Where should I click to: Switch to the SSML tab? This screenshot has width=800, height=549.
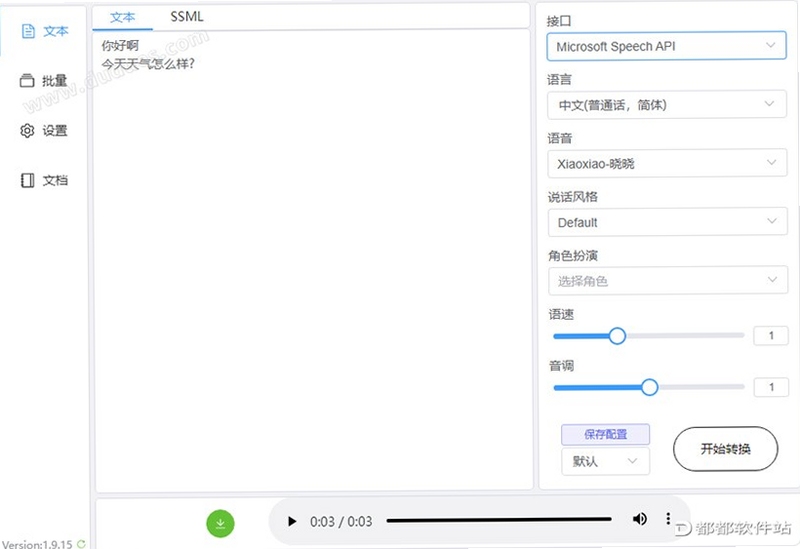187,17
